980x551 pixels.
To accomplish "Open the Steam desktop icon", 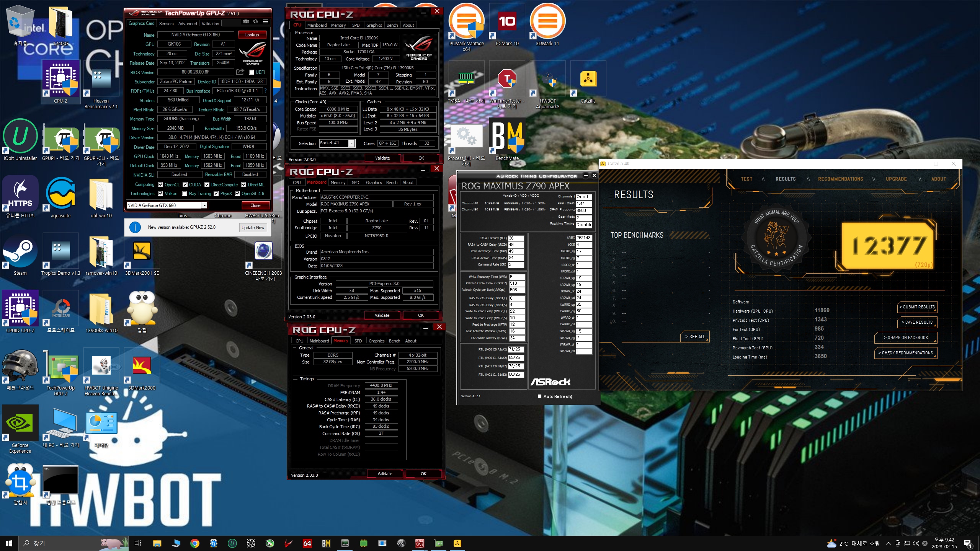I will [x=20, y=254].
